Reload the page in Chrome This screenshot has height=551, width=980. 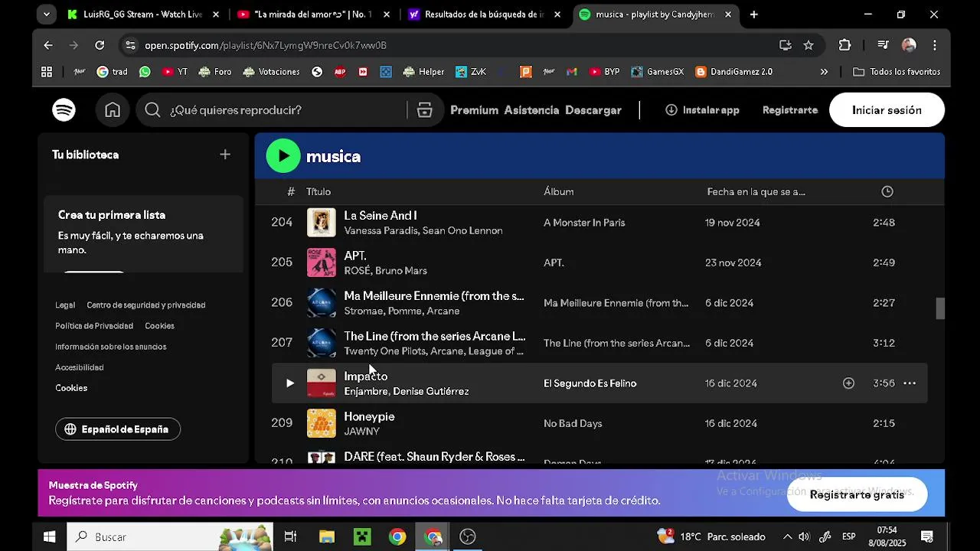tap(100, 45)
